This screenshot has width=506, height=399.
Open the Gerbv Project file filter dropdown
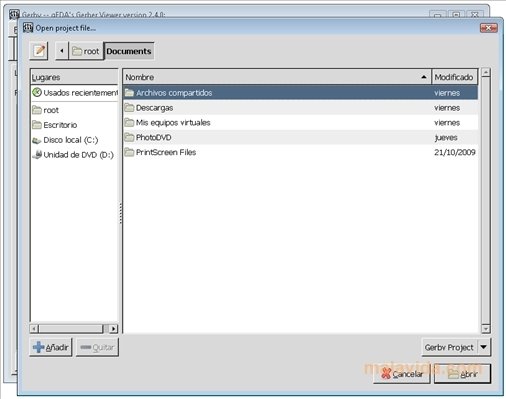(456, 347)
